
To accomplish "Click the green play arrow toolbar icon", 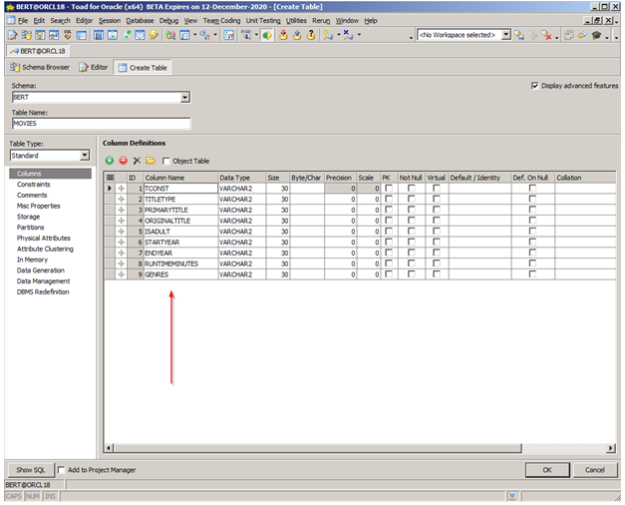I will [x=267, y=35].
